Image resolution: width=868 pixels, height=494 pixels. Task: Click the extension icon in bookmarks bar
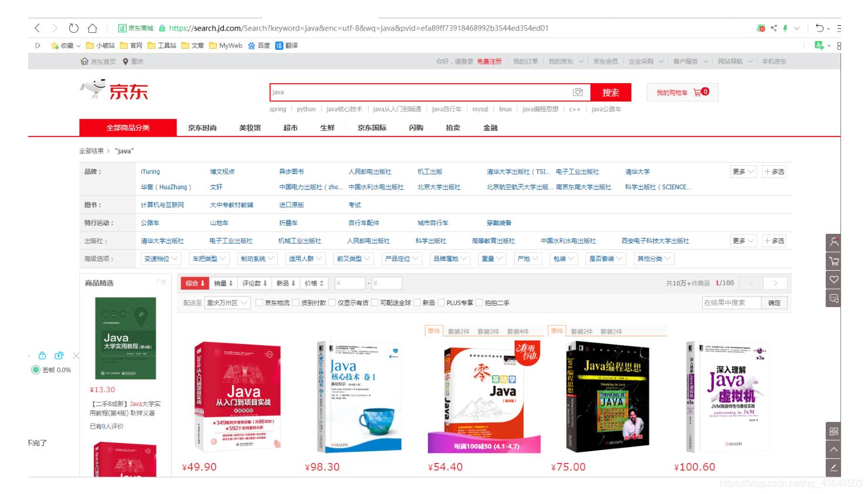pos(819,45)
